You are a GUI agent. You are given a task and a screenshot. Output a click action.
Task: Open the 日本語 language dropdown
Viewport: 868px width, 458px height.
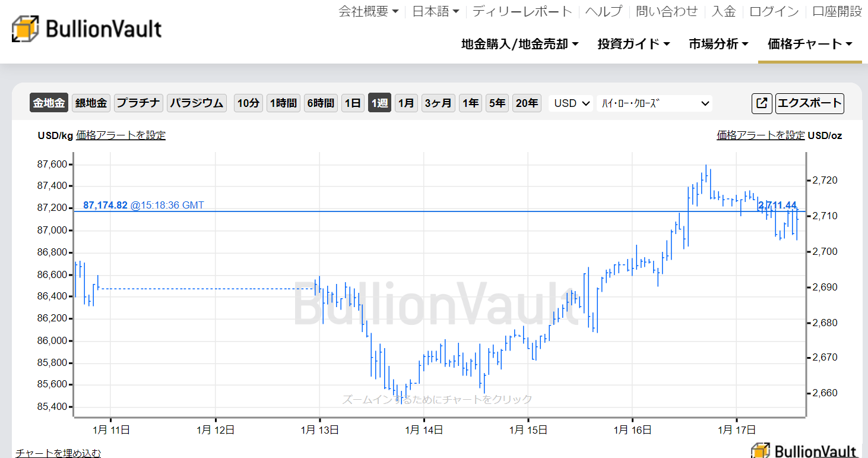click(436, 11)
